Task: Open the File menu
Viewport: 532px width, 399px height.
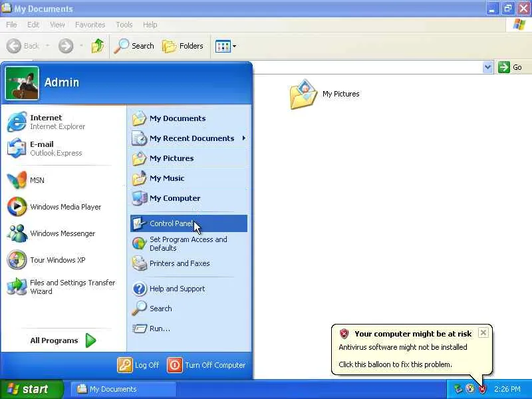Action: click(x=11, y=25)
